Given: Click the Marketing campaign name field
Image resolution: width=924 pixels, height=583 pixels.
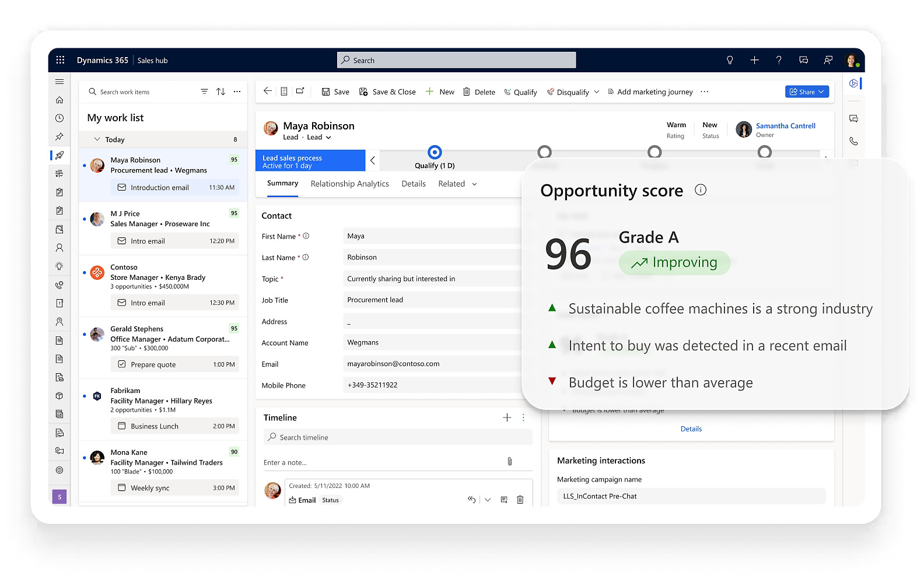Looking at the screenshot, I should click(x=691, y=496).
